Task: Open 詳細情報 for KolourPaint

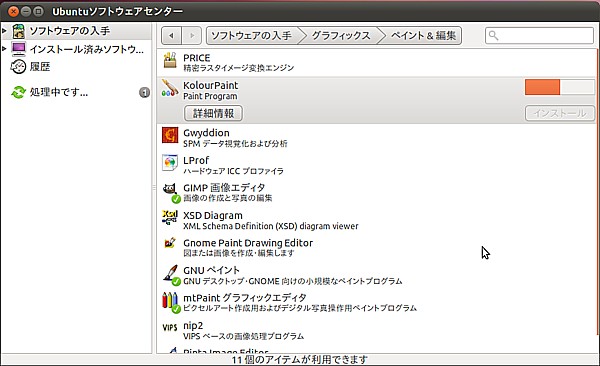Action: 213,113
